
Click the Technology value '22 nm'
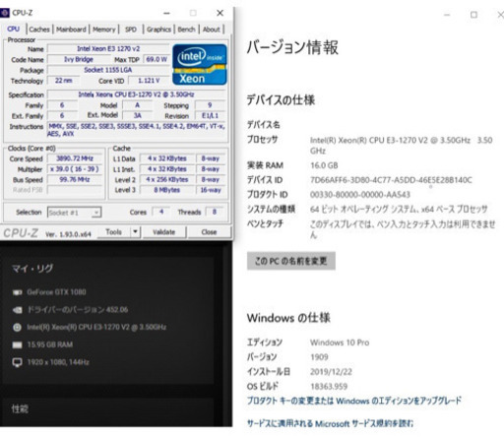point(64,81)
